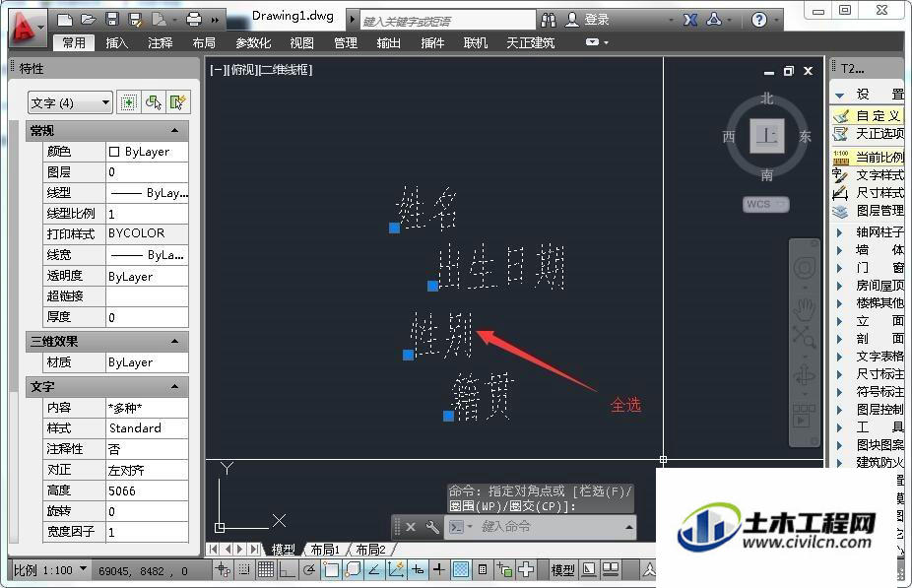Click the binoculars search icon
912x588 pixels.
548,21
